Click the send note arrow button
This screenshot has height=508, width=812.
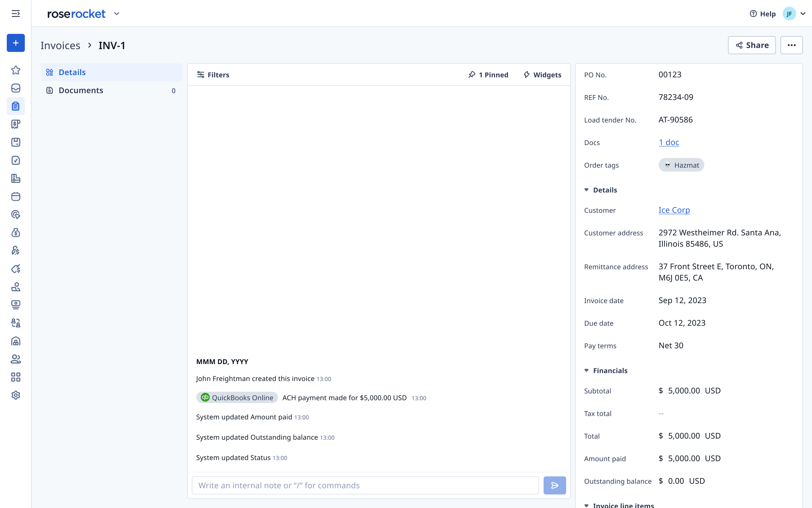pos(555,485)
